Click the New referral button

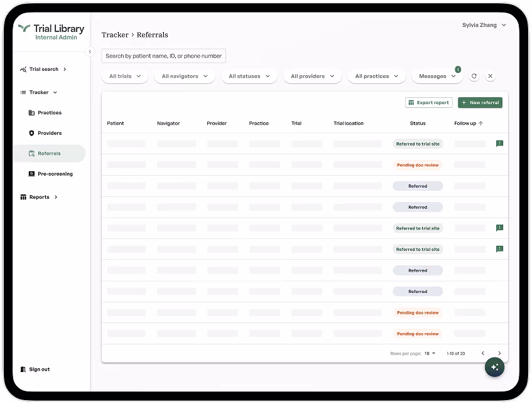click(x=480, y=102)
